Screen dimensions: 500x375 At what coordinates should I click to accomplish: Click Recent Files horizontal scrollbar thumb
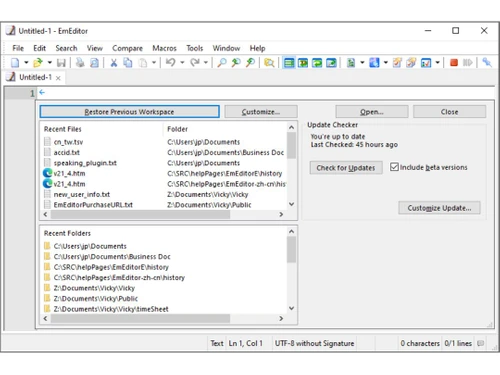[x=140, y=215]
